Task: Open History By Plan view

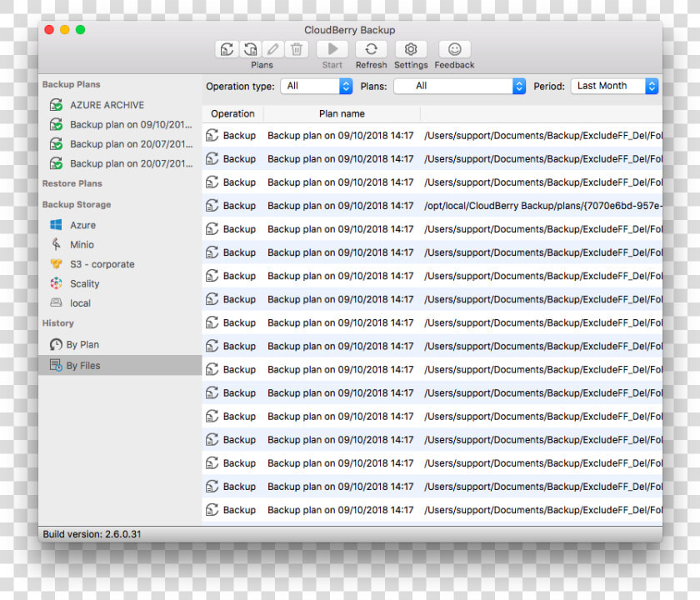Action: pos(120,345)
